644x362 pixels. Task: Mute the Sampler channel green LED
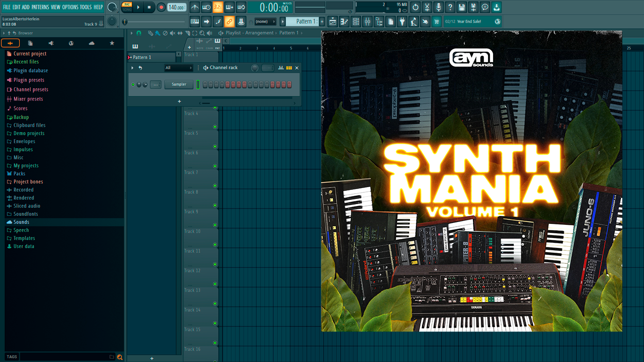pyautogui.click(x=133, y=84)
